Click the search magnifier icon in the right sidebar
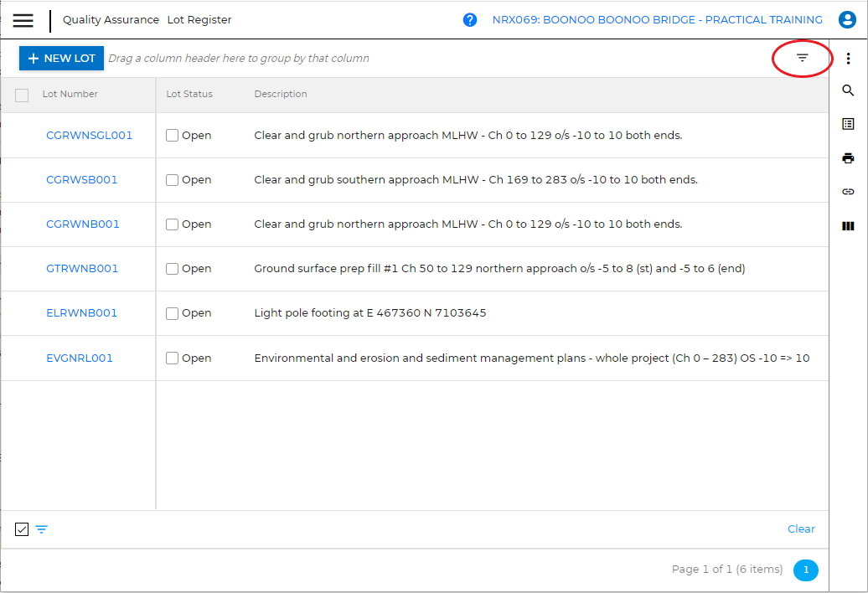The height and width of the screenshot is (593, 868). pyautogui.click(x=848, y=90)
